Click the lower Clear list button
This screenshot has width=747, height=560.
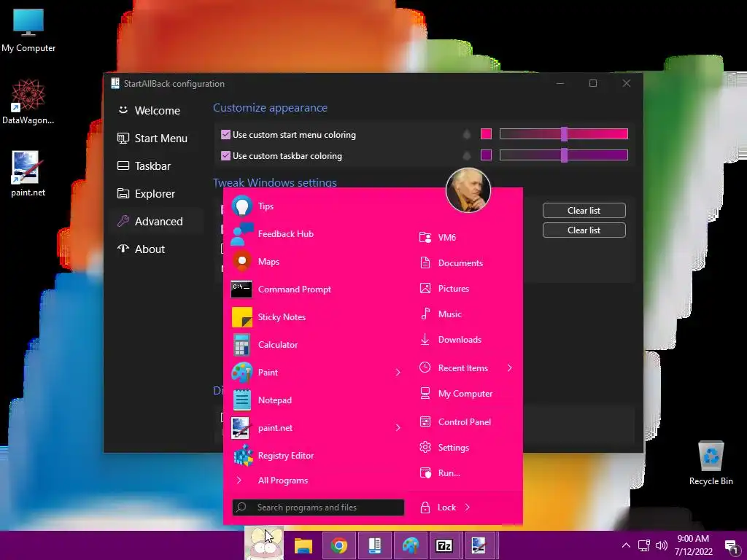[584, 230]
